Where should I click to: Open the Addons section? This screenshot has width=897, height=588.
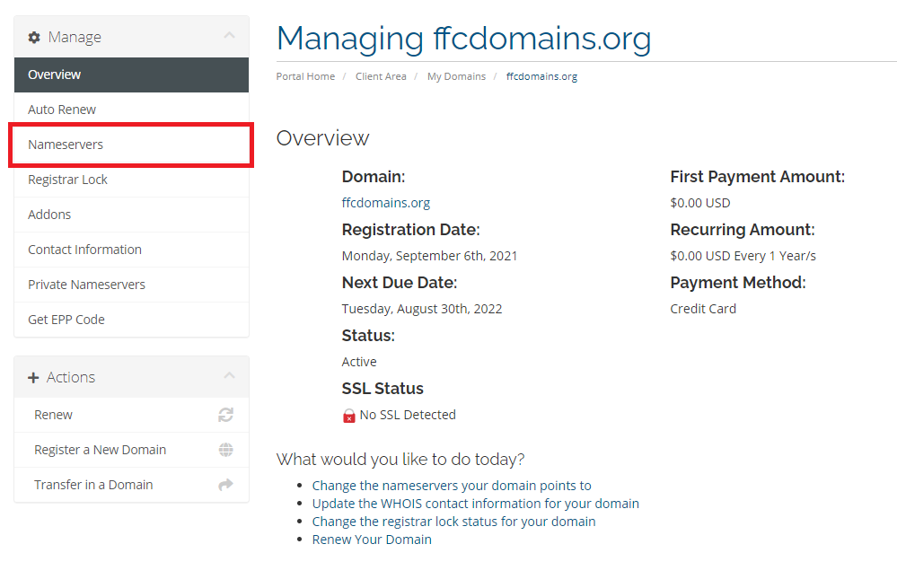click(x=49, y=214)
